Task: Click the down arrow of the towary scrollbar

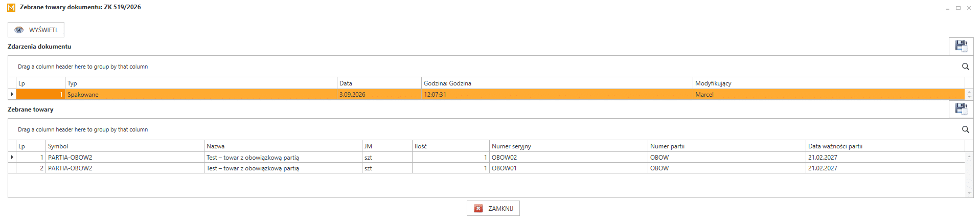Action: click(x=969, y=193)
